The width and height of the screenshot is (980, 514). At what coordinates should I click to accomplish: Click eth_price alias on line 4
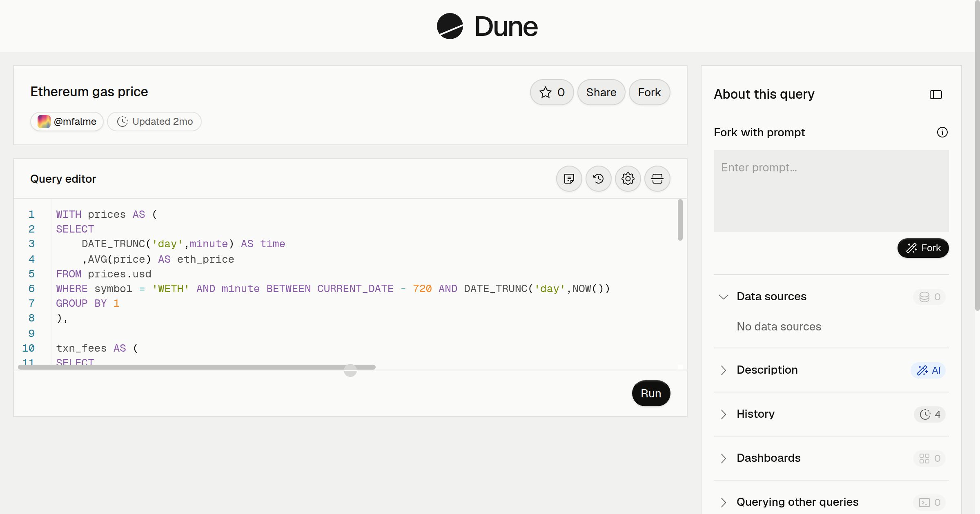[205, 259]
